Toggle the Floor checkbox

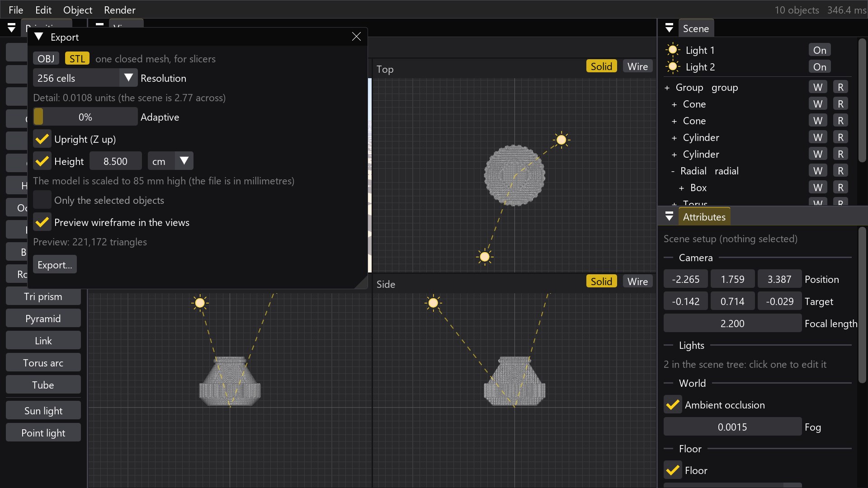[673, 470]
